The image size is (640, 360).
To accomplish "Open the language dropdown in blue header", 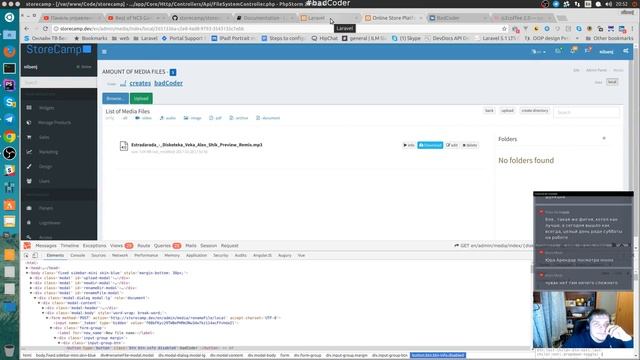I will point(538,52).
